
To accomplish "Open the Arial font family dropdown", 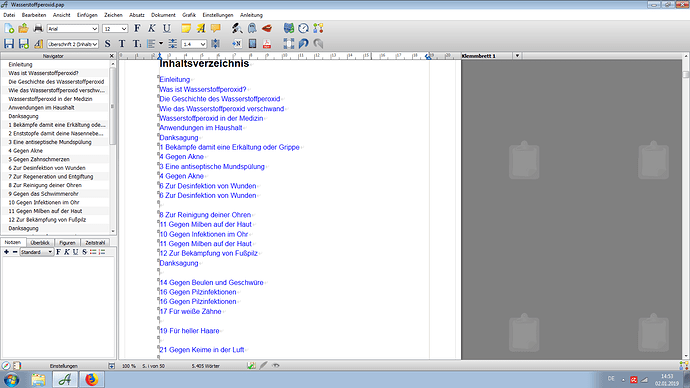I will [x=72, y=29].
